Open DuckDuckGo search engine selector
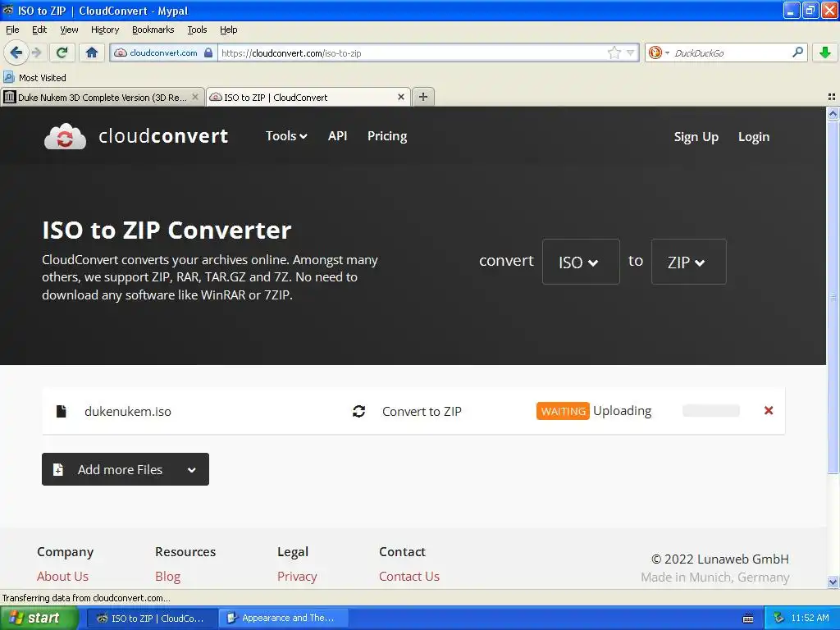The height and width of the screenshot is (630, 840). (x=659, y=52)
